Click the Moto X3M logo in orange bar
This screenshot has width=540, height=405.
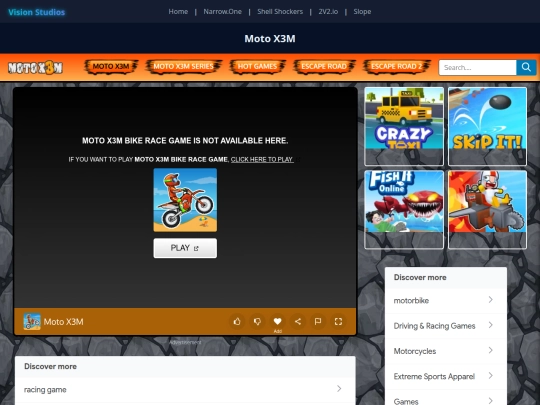[x=35, y=68]
